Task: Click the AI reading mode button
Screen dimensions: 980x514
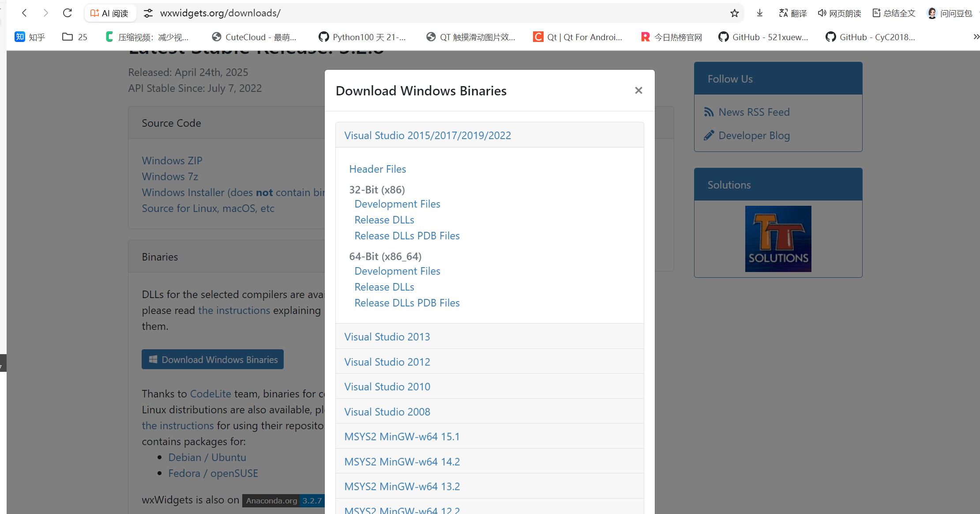Action: point(109,13)
